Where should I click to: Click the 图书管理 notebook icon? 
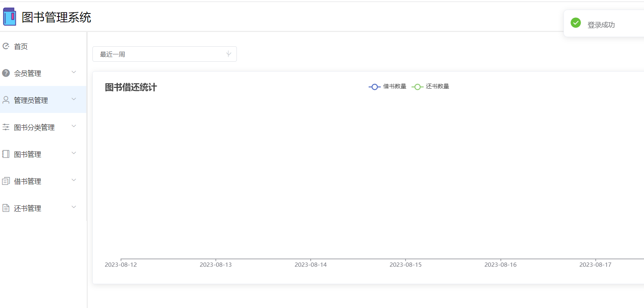pos(6,154)
